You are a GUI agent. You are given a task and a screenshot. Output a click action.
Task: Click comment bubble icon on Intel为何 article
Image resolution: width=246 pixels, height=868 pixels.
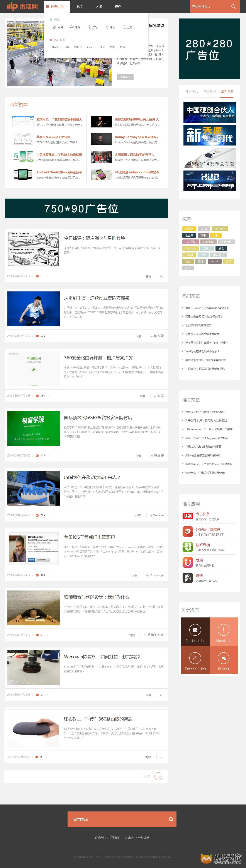(37, 515)
